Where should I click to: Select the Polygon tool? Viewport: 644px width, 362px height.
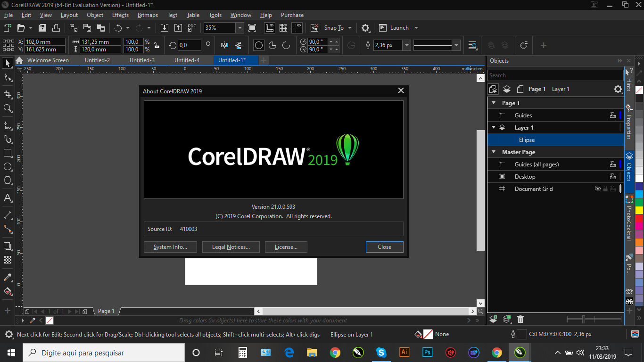[x=8, y=179]
